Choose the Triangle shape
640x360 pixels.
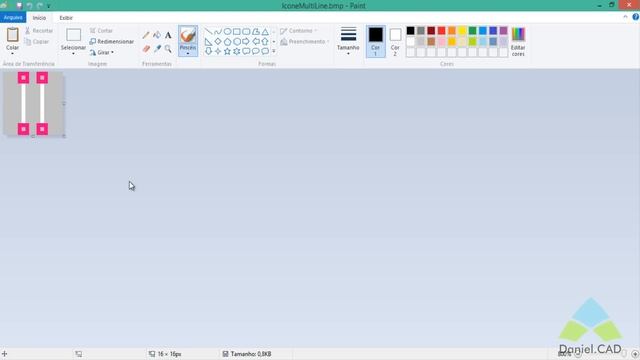265,31
